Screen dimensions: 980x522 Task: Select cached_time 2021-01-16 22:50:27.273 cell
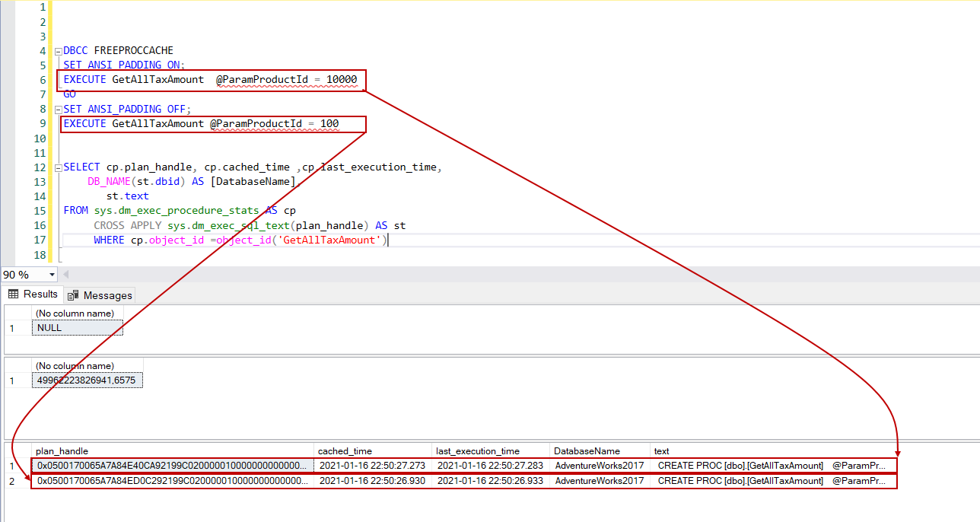[x=374, y=466]
